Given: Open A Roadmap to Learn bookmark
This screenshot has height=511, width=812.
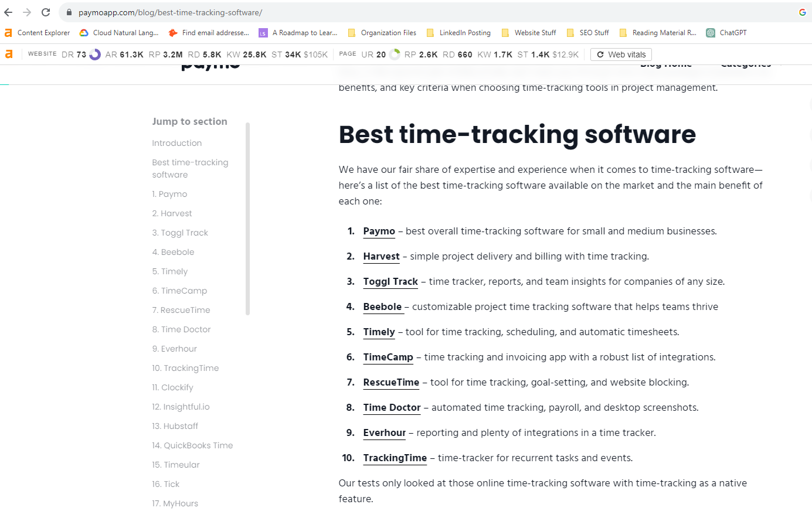Looking at the screenshot, I should (x=298, y=33).
